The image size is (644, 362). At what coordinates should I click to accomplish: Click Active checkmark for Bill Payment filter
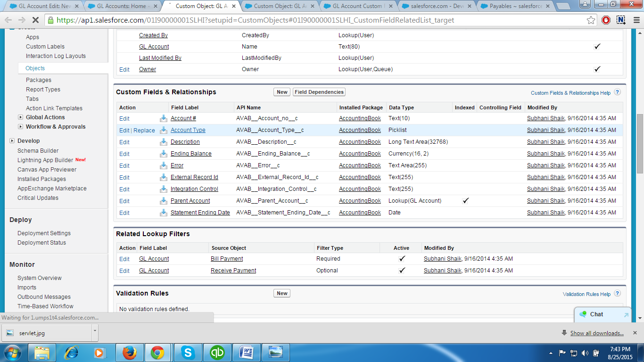click(402, 259)
